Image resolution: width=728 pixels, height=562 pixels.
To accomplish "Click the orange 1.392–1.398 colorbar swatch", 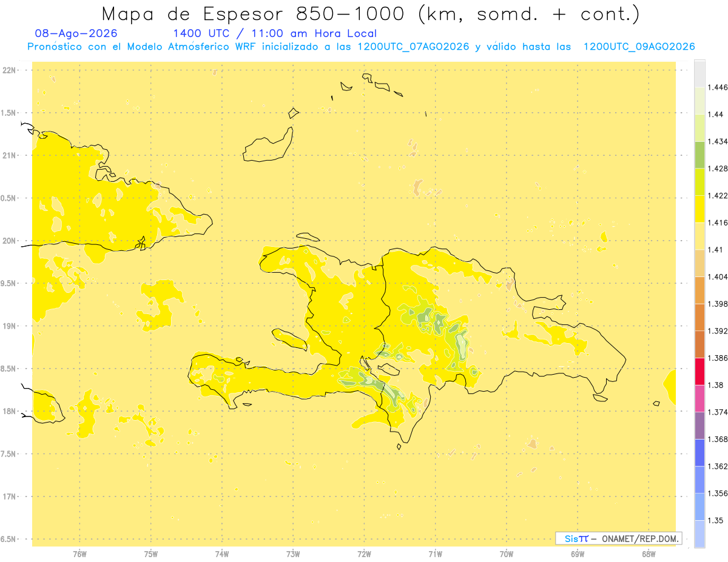I will pos(699,317).
